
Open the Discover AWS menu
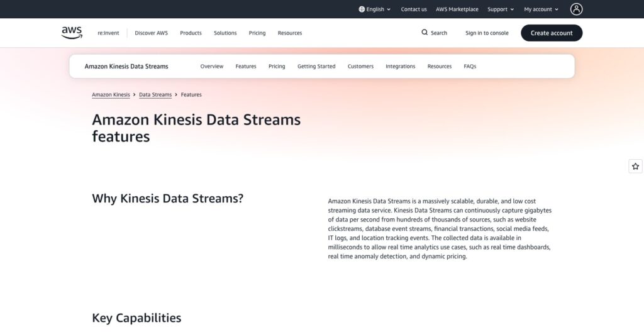point(151,33)
